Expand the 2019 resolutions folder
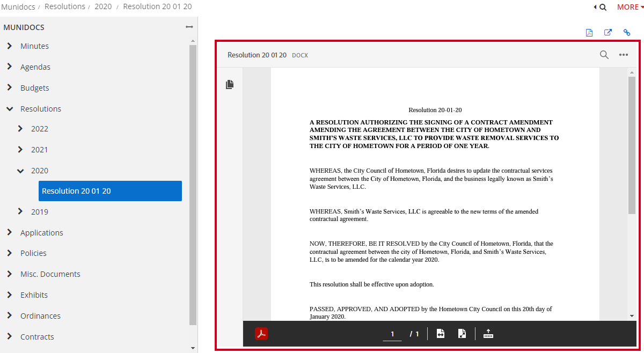Viewport: 644px width, 353px height. click(20, 211)
